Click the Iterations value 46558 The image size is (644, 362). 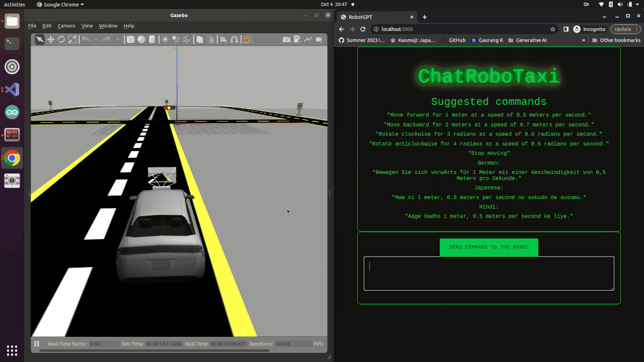(293, 344)
